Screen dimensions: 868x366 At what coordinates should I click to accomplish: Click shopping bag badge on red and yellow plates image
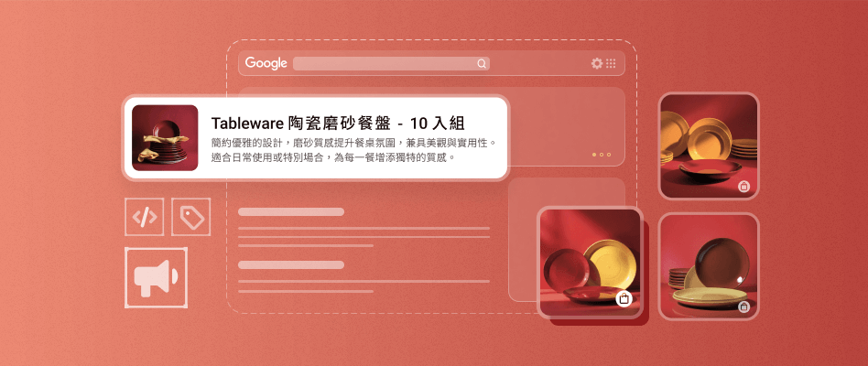pos(624,299)
